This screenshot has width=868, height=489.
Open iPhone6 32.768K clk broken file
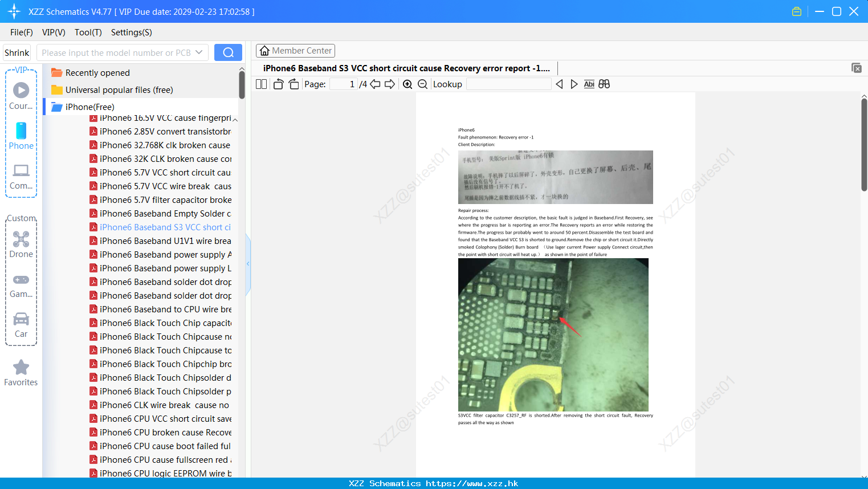pyautogui.click(x=160, y=145)
